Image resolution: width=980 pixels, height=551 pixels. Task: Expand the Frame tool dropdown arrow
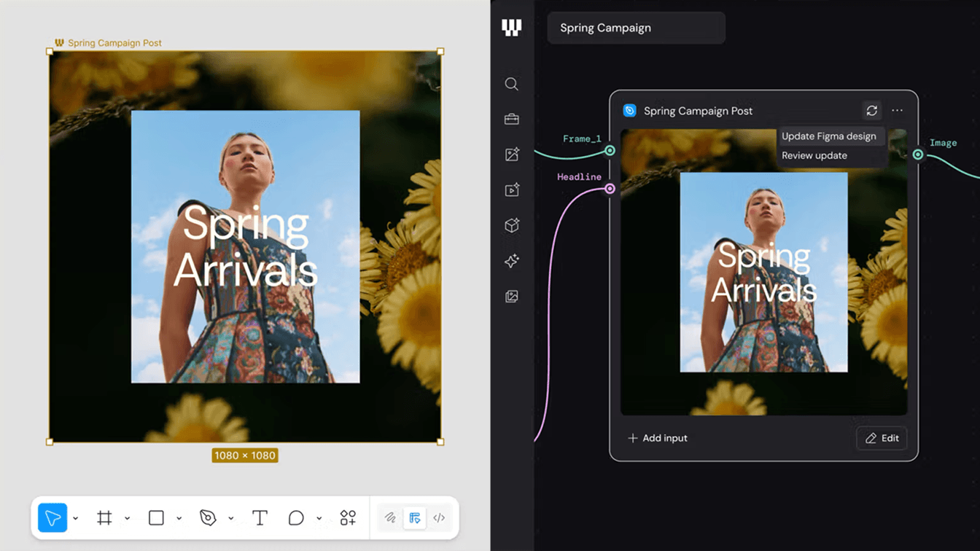(x=127, y=519)
